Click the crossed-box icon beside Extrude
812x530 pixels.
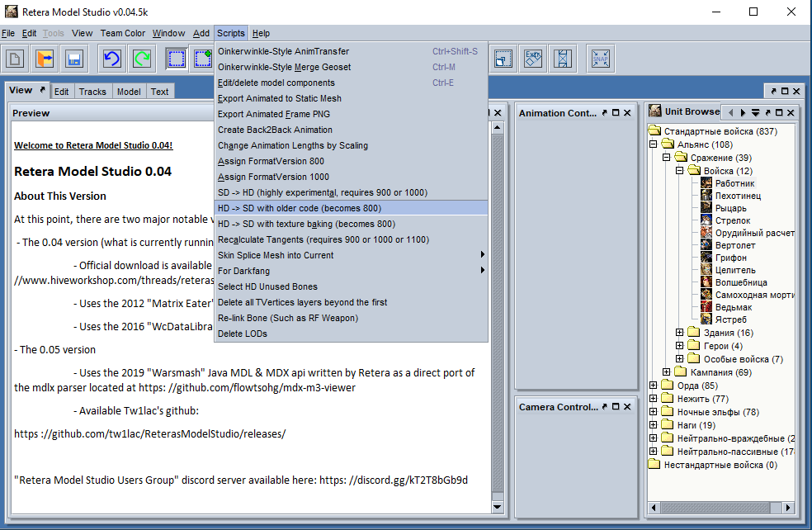pos(563,59)
